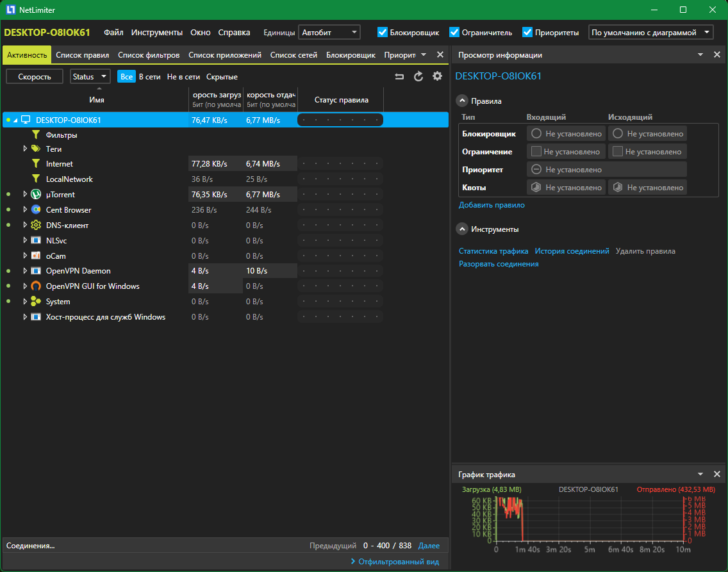Click the Internet filter funnel icon
Viewport: 728px width, 572px height.
36,164
